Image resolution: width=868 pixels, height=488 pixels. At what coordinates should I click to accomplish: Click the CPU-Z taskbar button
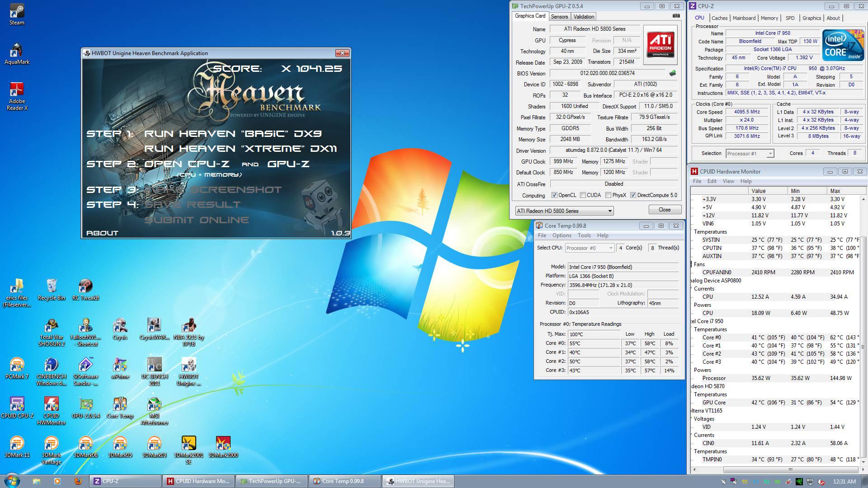click(126, 481)
